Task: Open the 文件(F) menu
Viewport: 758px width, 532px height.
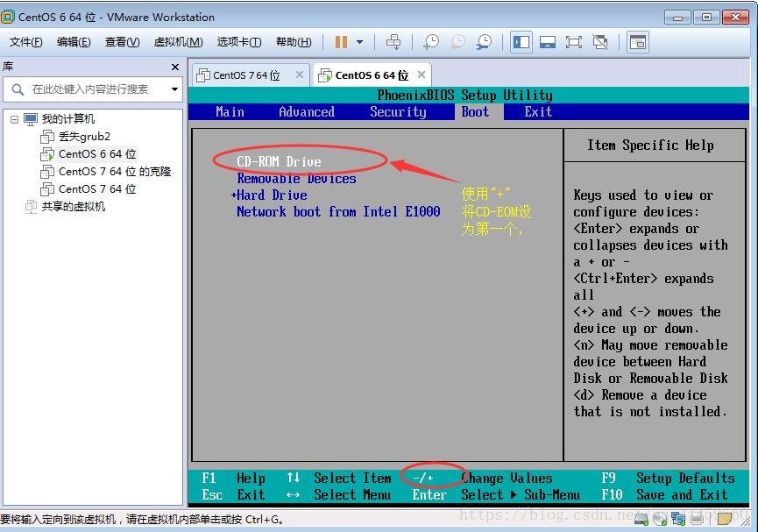Action: click(x=26, y=42)
